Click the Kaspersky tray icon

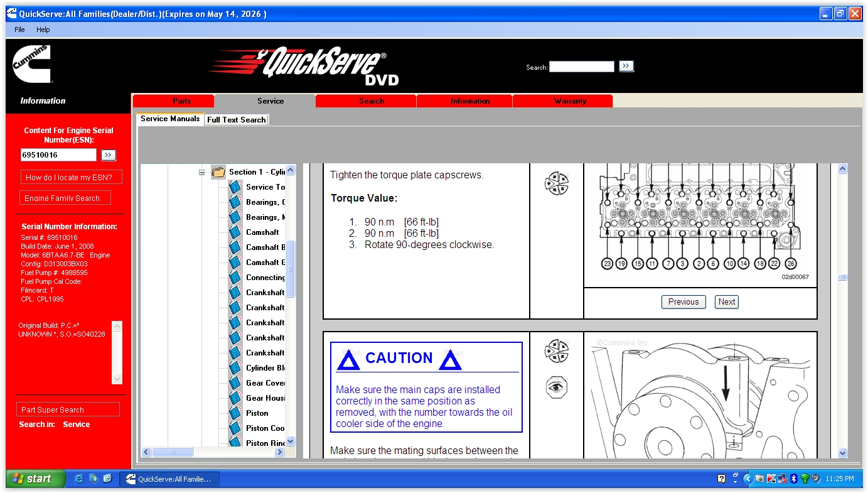[771, 479]
